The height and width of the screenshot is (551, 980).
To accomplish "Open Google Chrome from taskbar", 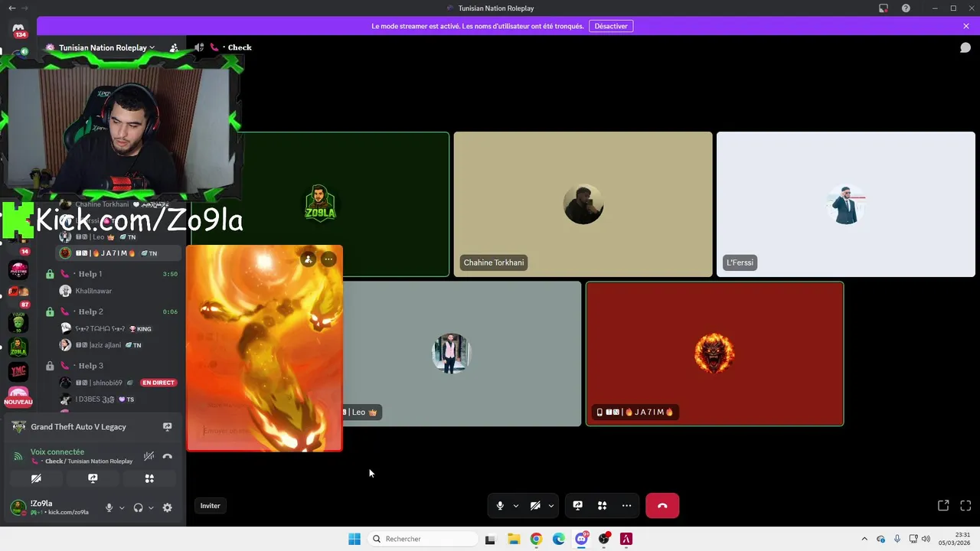I will pyautogui.click(x=536, y=539).
